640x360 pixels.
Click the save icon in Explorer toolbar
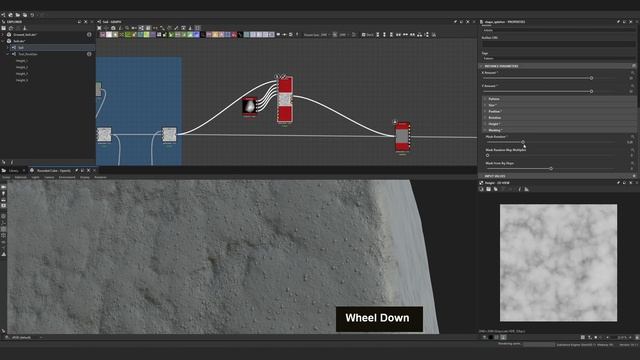pos(4,28)
